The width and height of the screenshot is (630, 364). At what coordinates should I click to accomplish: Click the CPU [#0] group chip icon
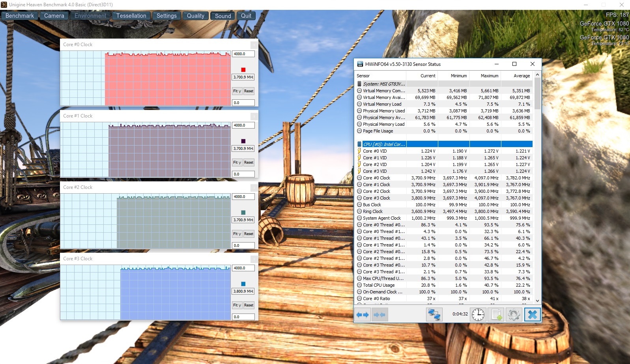(x=359, y=144)
